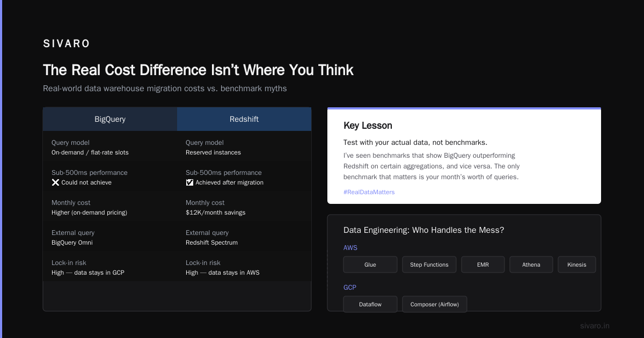The image size is (644, 338).
Task: Select the BigQuery column header
Action: 110,119
